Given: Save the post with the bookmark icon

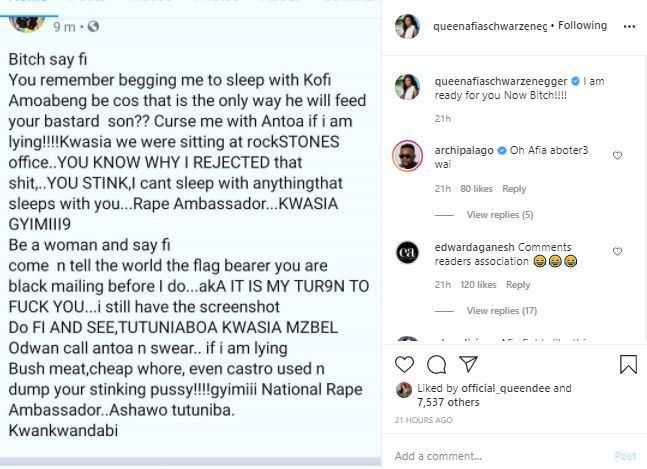Looking at the screenshot, I should pyautogui.click(x=627, y=364).
